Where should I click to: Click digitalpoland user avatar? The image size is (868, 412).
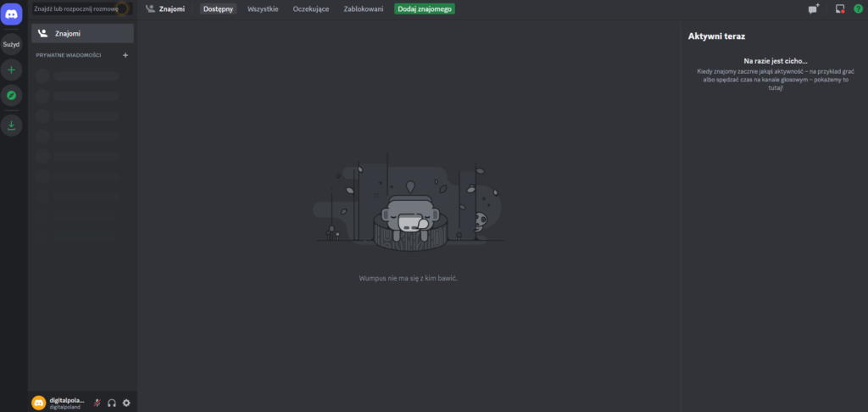[39, 404]
